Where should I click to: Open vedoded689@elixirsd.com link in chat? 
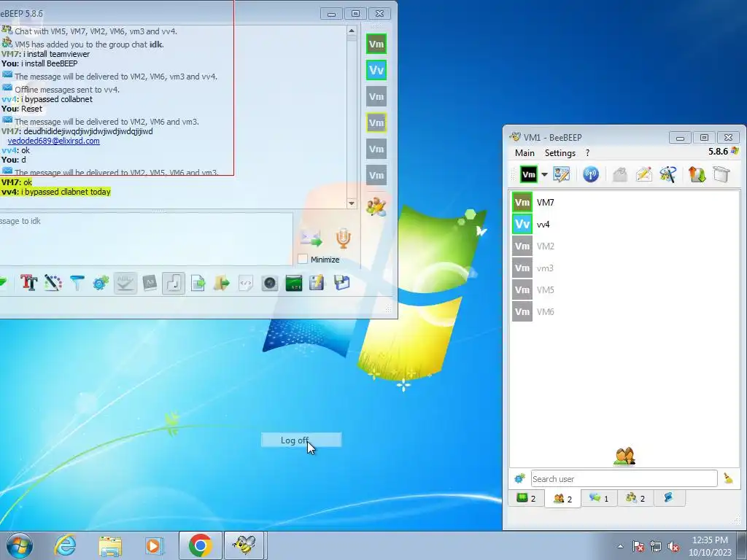(54, 141)
